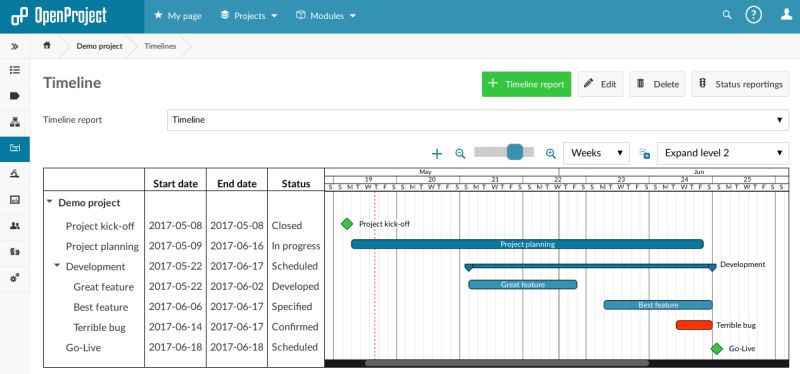Open the budget sidebar icon above gears
Viewport: 800px width, 374px height.
(x=15, y=252)
